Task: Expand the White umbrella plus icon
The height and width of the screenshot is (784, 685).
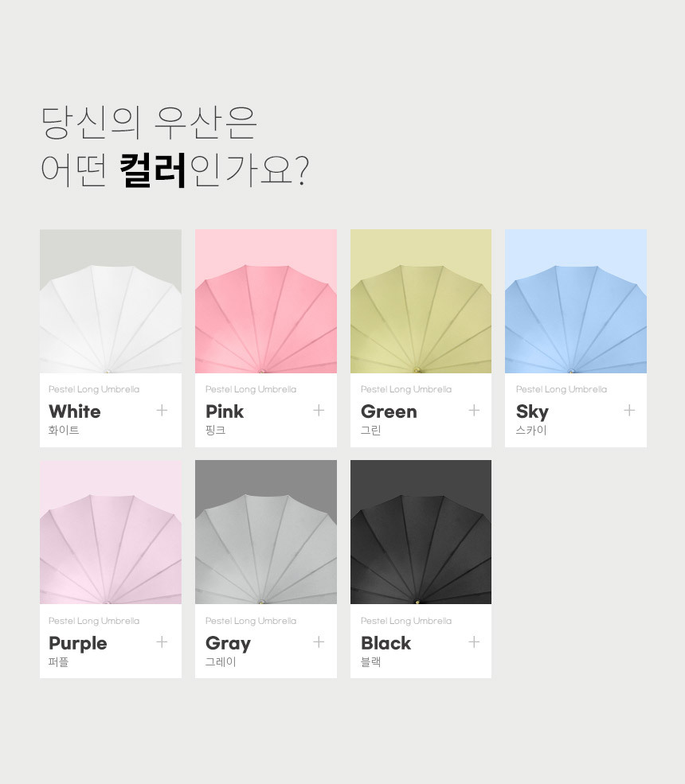Action: click(162, 411)
